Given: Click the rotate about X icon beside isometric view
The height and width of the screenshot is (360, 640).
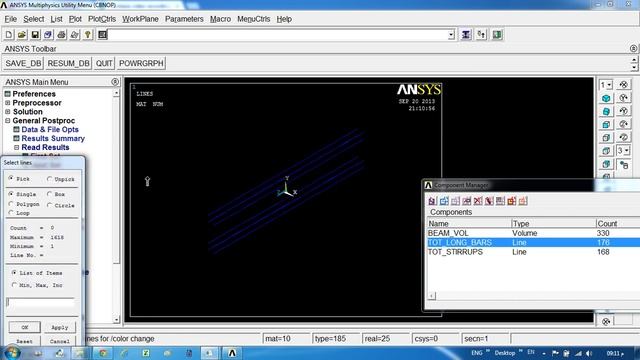Looking at the screenshot, I should click(x=624, y=98).
